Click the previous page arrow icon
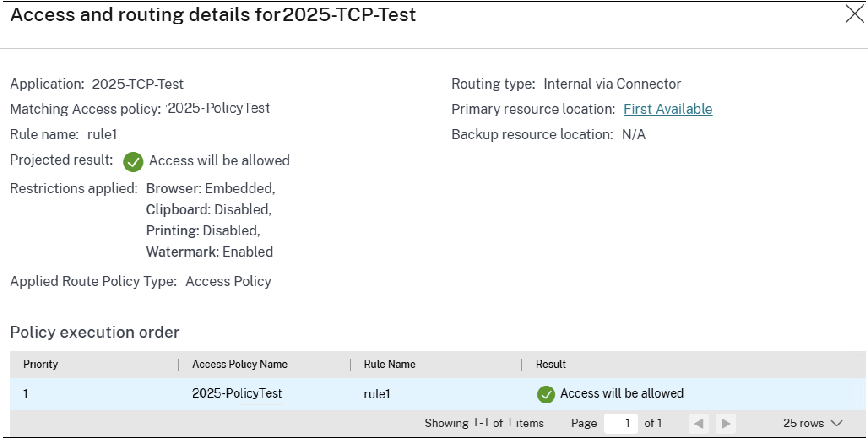868x441 pixels. click(699, 423)
